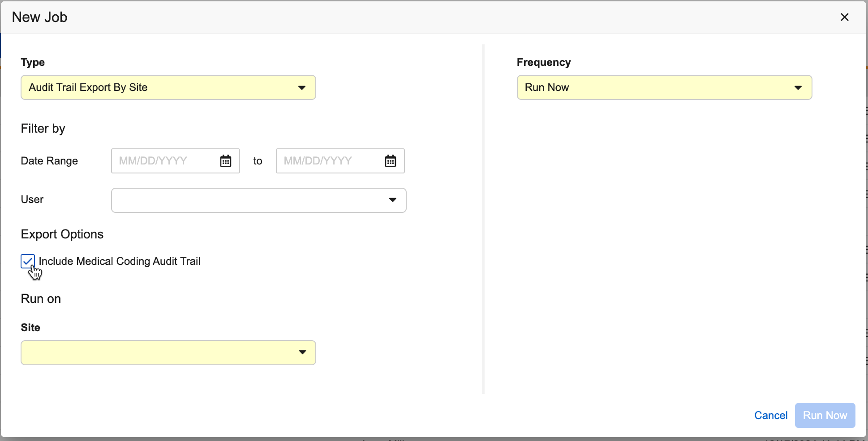The height and width of the screenshot is (441, 868).
Task: Click the bold Site label
Action: pyautogui.click(x=30, y=328)
